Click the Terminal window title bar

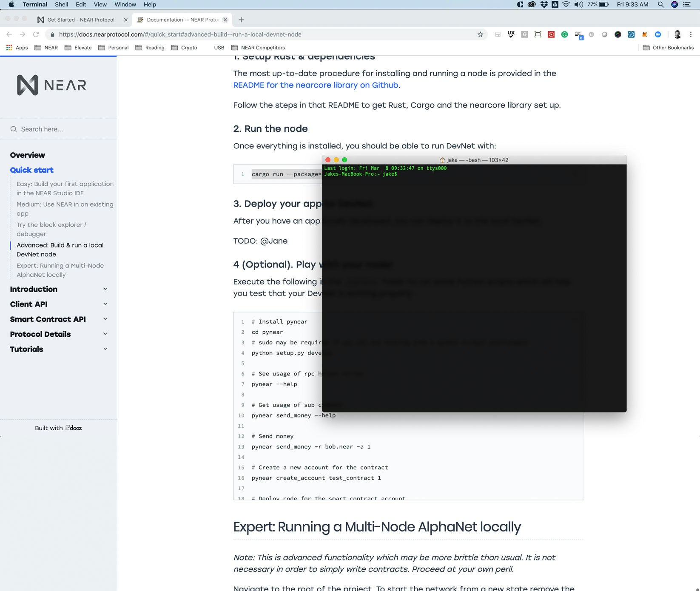pos(474,160)
